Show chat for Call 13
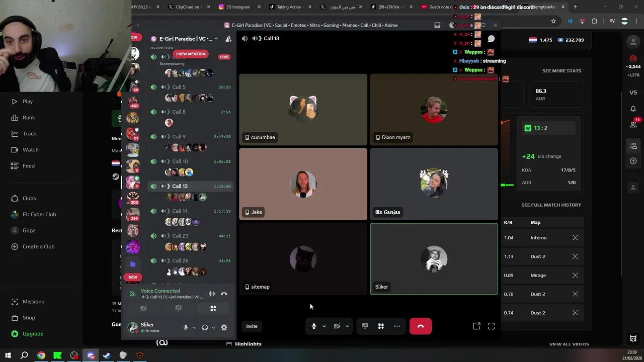The image size is (644, 362). point(491,39)
